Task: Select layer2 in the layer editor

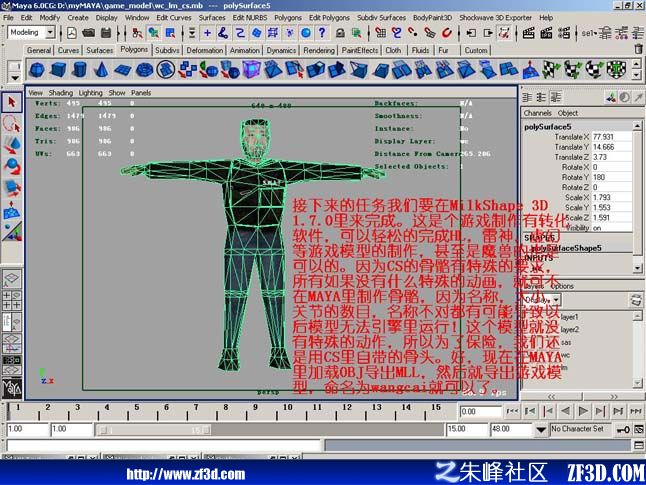Action: [569, 330]
